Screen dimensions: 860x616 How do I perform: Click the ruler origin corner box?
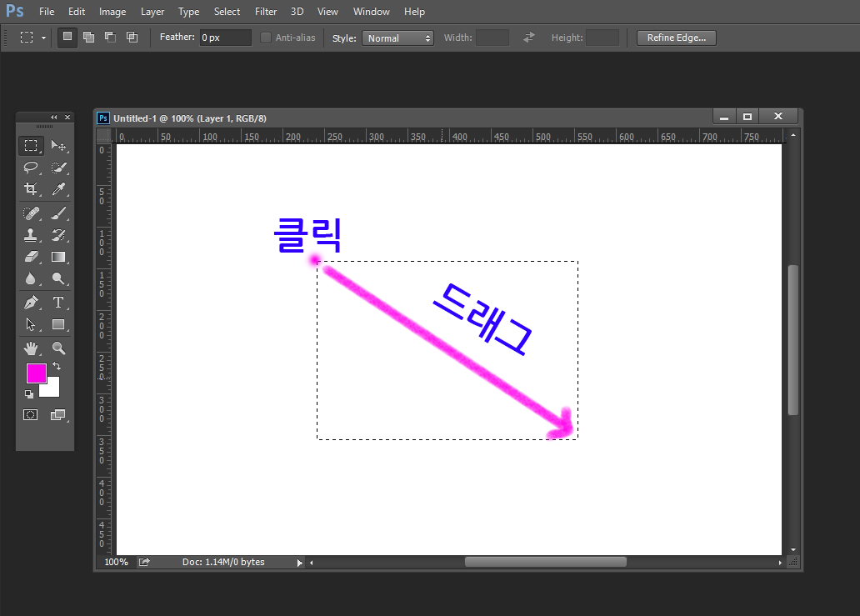click(104, 136)
